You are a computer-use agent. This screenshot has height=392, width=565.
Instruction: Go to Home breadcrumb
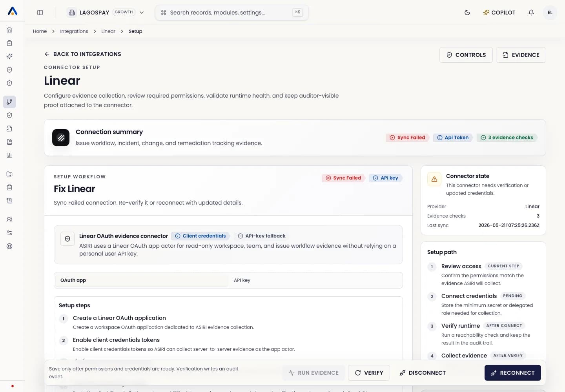40,31
